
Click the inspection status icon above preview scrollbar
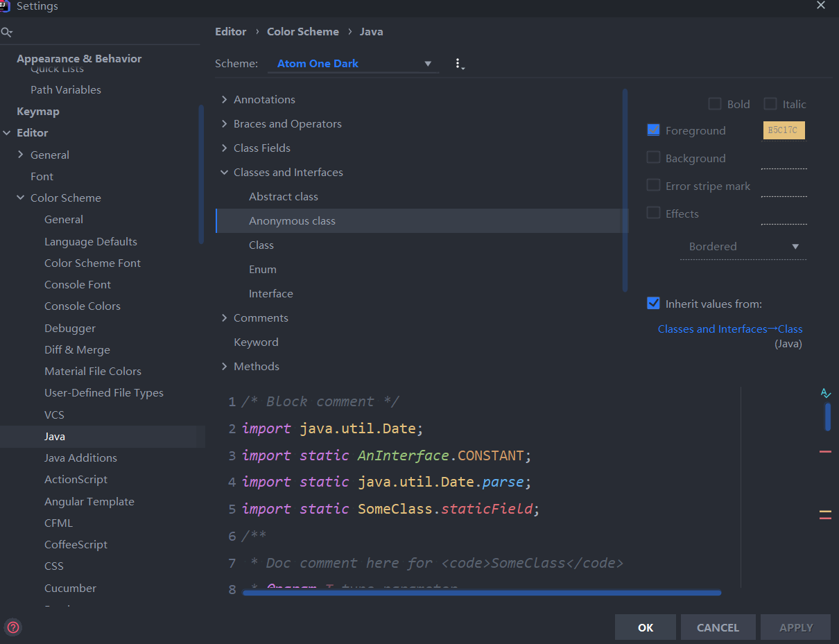[825, 393]
